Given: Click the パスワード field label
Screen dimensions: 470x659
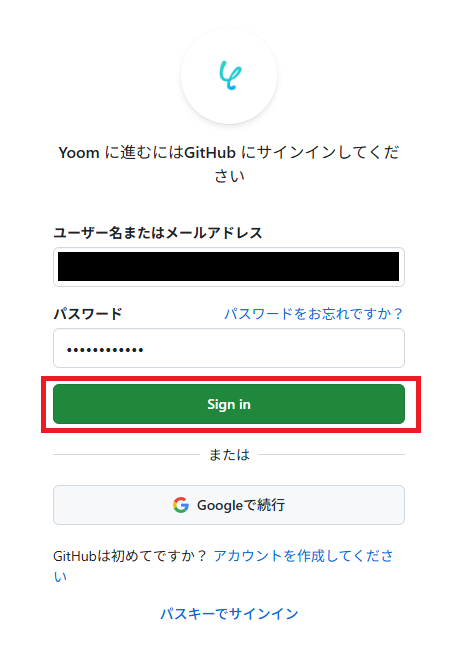Looking at the screenshot, I should 87,314.
